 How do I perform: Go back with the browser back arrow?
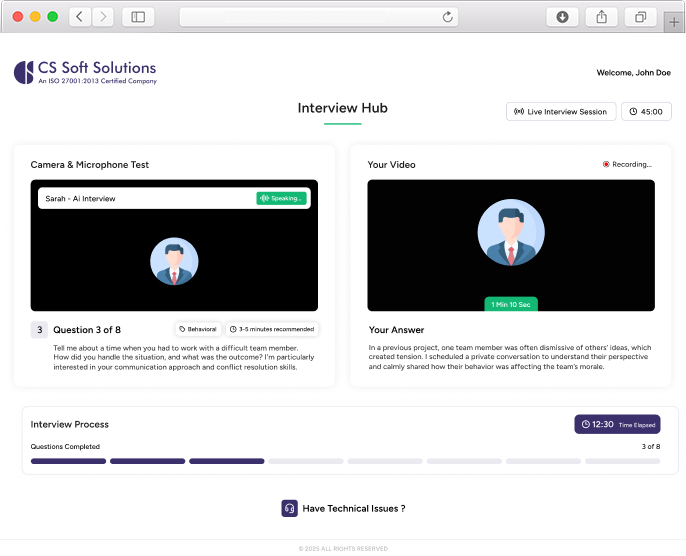[80, 17]
